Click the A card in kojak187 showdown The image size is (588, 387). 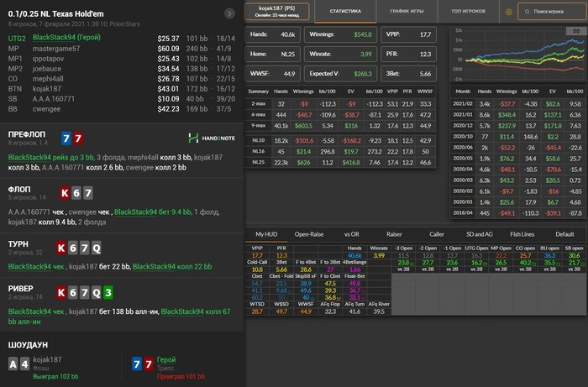click(13, 363)
